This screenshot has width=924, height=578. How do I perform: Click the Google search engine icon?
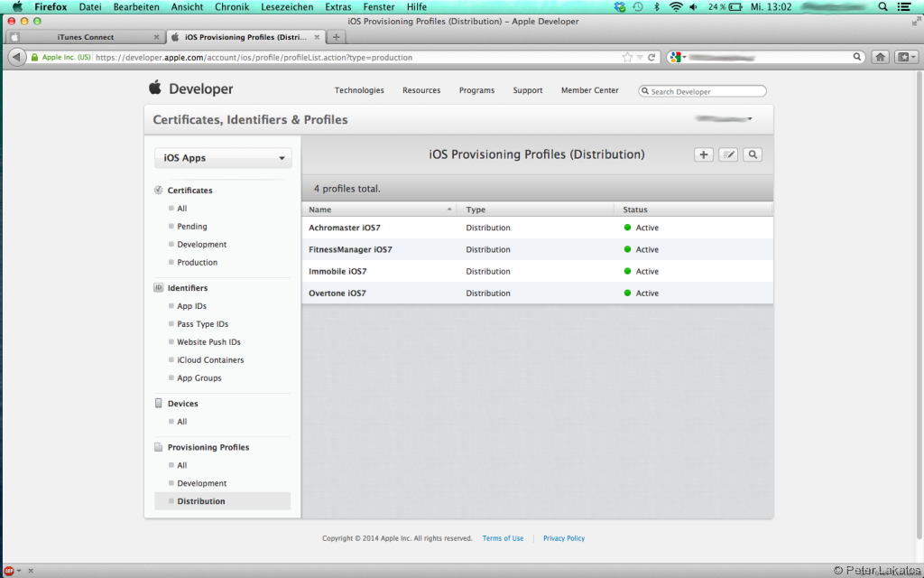[x=675, y=57]
